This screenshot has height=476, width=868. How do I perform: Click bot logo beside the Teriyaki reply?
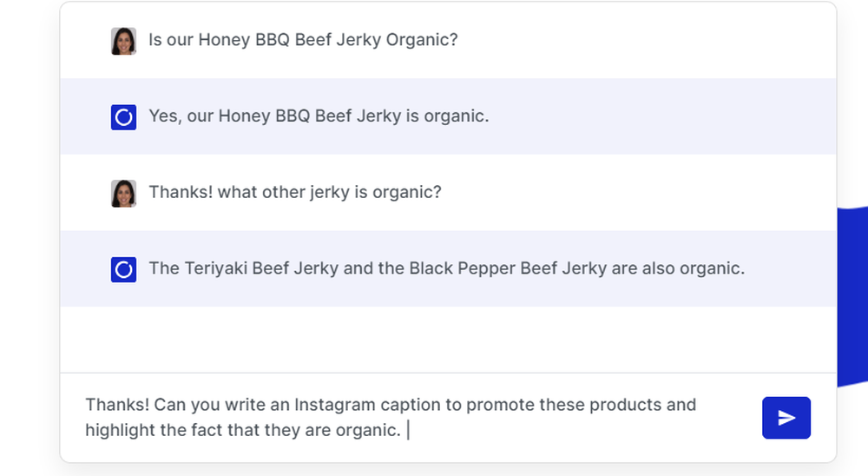click(x=123, y=269)
